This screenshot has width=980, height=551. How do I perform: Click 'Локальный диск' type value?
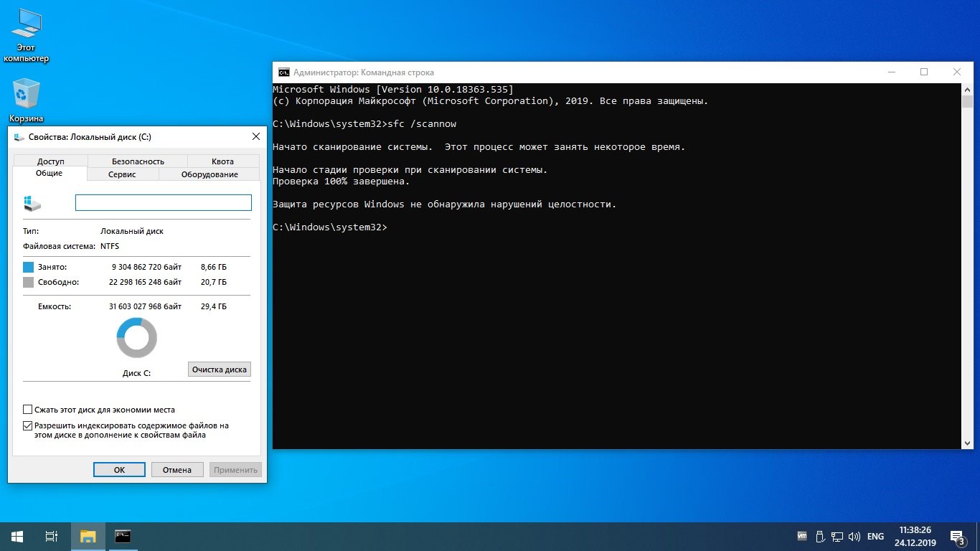pos(132,232)
